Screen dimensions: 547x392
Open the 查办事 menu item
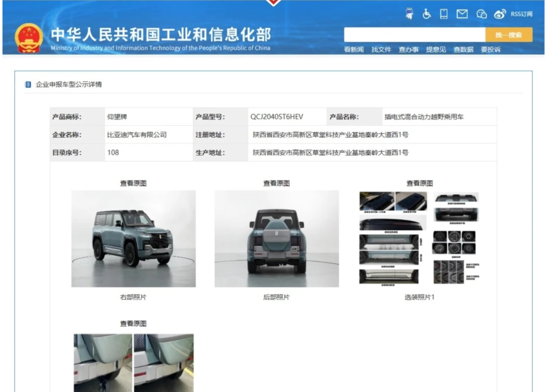coord(409,50)
